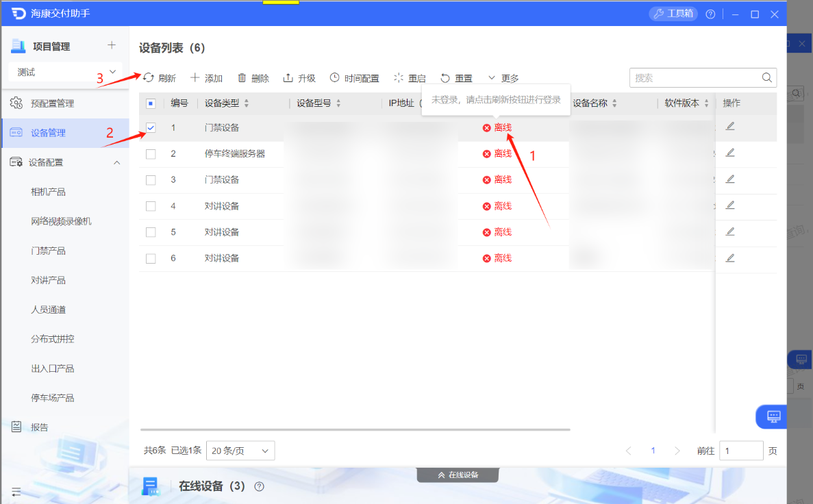
Task: Edit device row 4 with pencil icon
Action: pos(730,205)
